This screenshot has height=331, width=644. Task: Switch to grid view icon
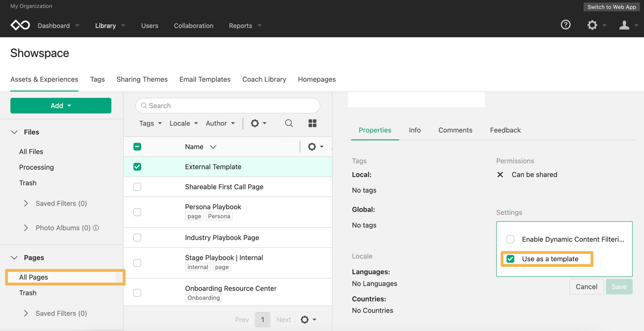(312, 123)
